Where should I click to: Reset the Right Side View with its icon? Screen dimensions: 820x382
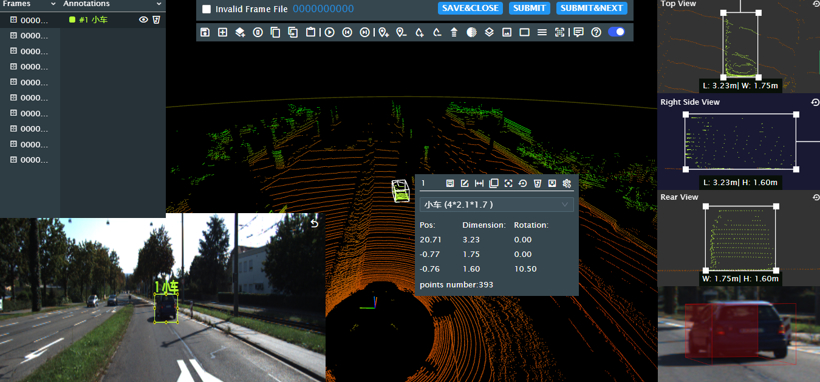(814, 102)
